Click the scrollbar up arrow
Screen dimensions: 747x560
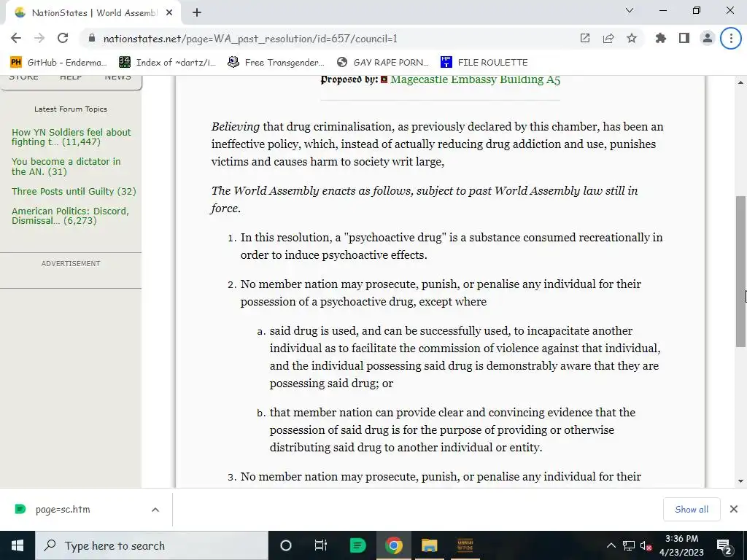(x=740, y=82)
